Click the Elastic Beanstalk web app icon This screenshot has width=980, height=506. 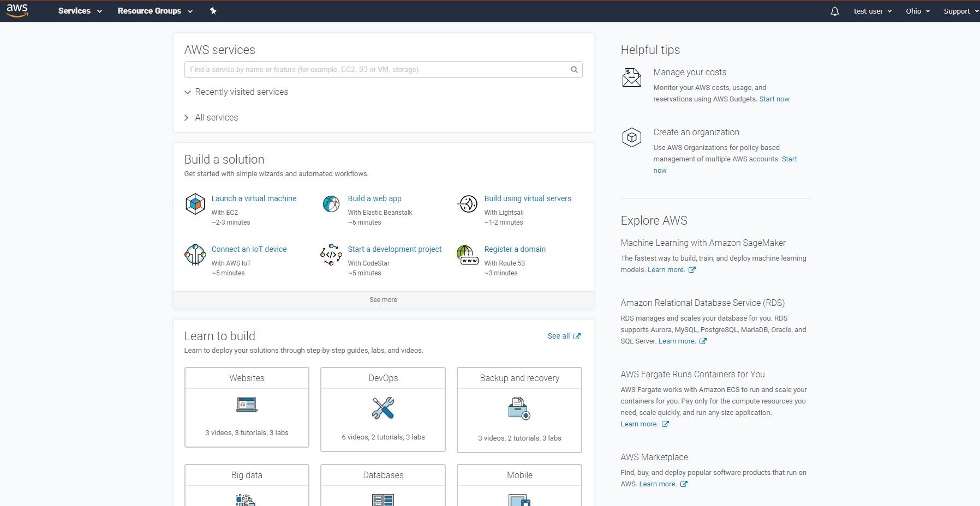(x=331, y=204)
